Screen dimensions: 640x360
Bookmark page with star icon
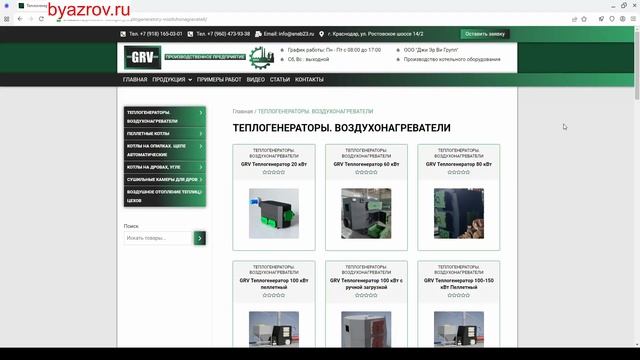pos(584,19)
